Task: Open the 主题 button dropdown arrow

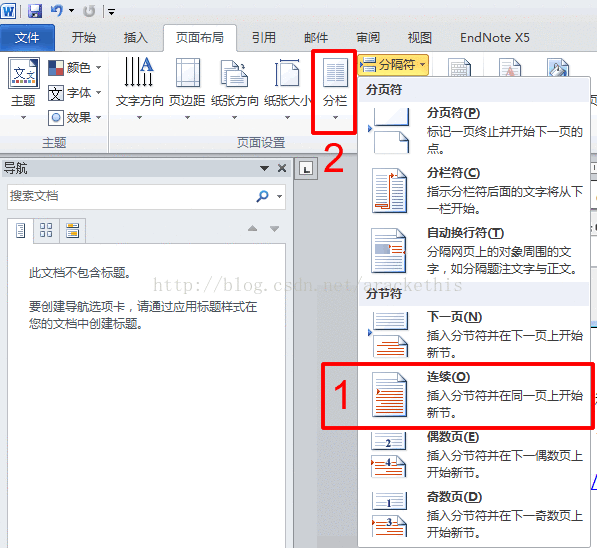Action: 23,118
